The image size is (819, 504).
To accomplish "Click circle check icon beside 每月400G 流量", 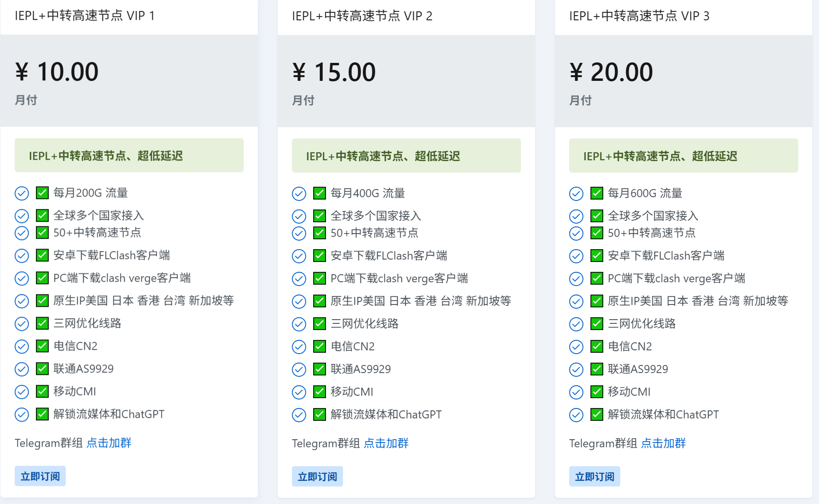I will 299,194.
